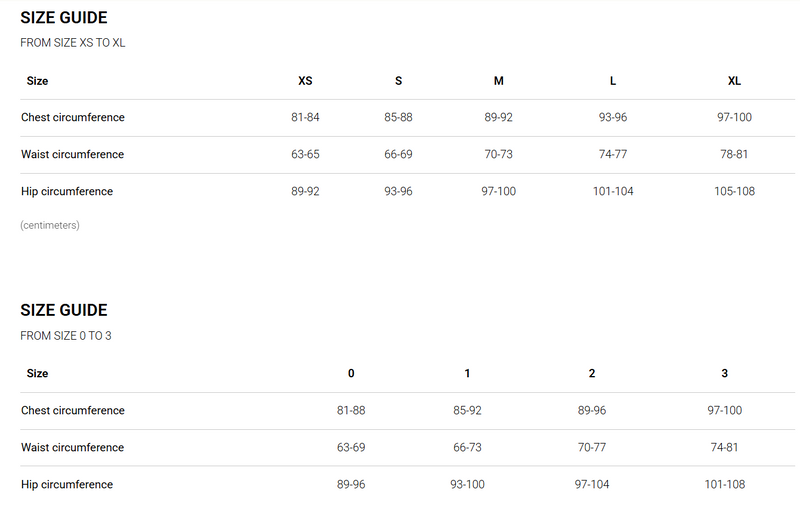The image size is (800, 511).
Task: Click the M size column header
Action: (x=498, y=81)
